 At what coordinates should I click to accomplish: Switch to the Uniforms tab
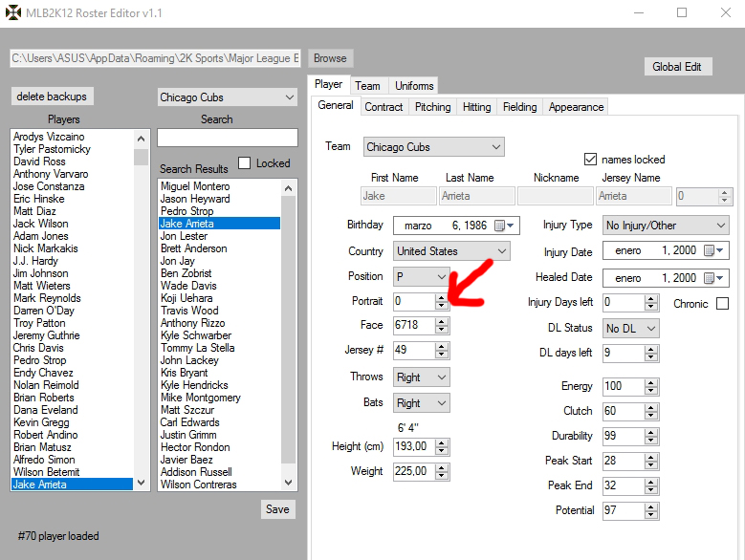click(414, 86)
